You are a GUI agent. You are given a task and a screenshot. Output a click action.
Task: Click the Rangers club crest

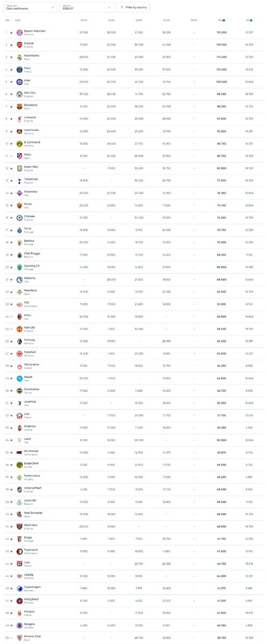tap(19, 625)
